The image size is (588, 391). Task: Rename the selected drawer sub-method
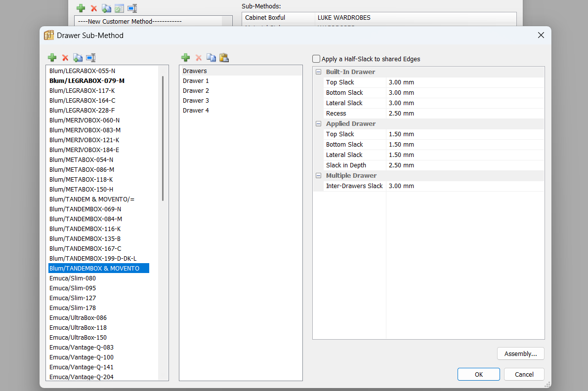click(x=90, y=58)
